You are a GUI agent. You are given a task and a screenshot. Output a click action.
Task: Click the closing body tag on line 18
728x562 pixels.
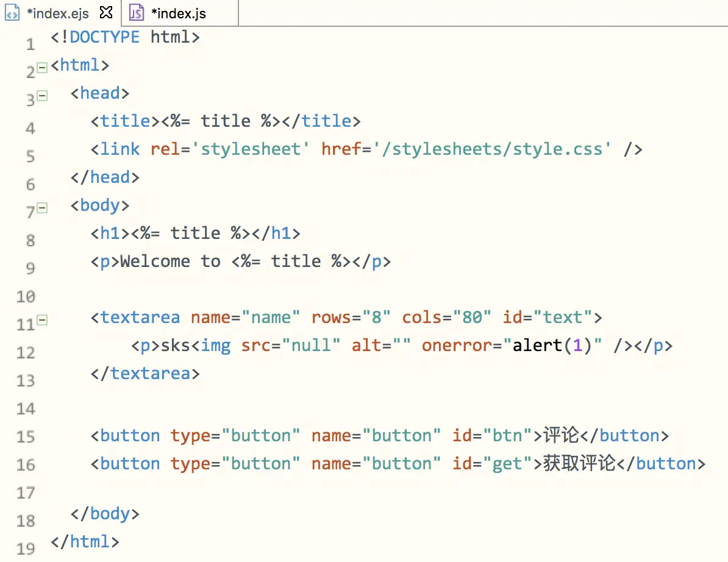pos(105,514)
